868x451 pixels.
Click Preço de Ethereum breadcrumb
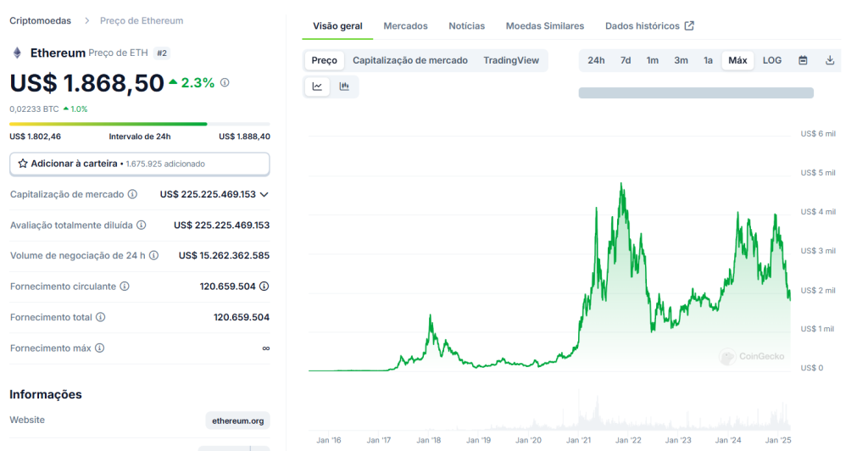[142, 21]
